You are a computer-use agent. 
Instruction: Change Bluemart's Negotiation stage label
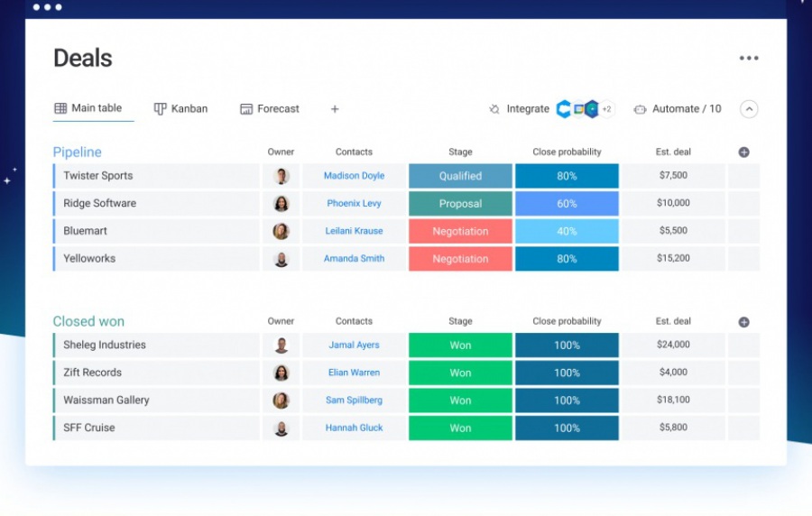pos(460,231)
